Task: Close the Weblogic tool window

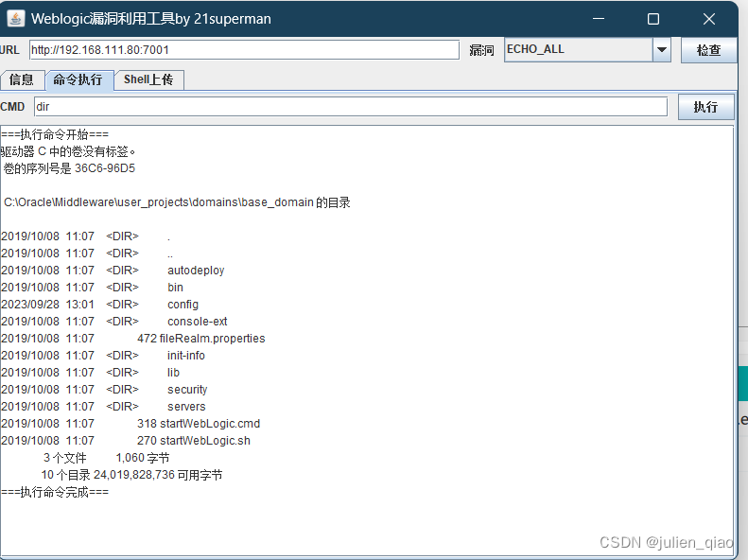Action: point(709,19)
